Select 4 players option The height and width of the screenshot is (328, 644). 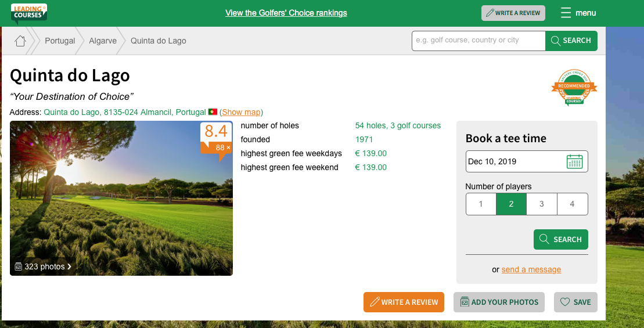[572, 204]
